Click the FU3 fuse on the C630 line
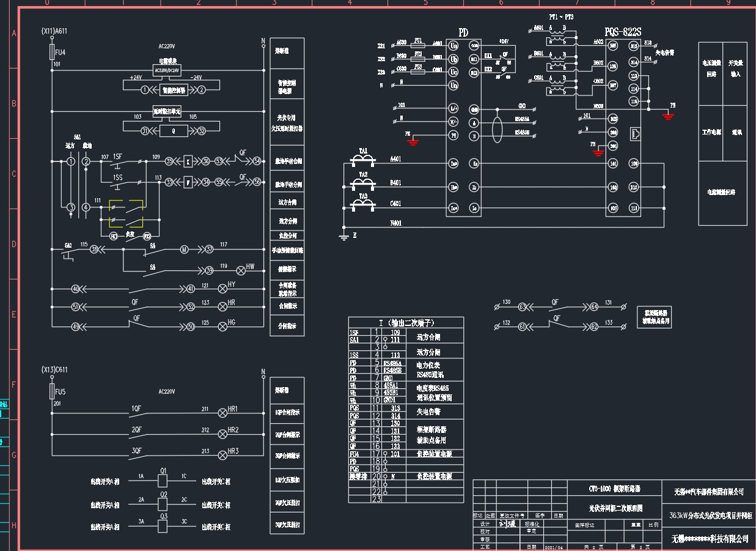Viewport: 756px width, 551px height. point(419,71)
